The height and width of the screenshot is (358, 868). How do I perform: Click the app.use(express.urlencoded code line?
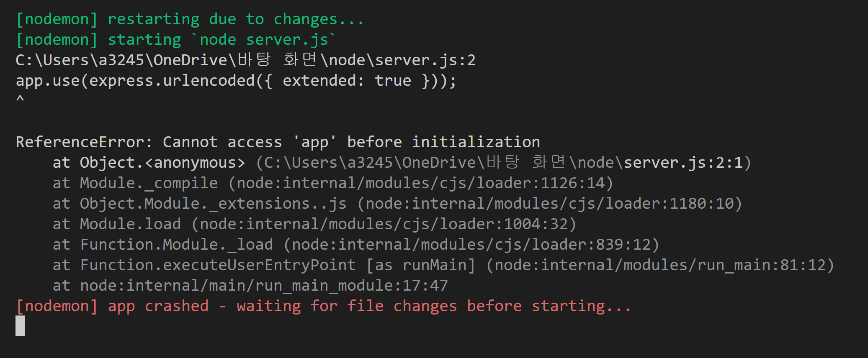(x=236, y=81)
